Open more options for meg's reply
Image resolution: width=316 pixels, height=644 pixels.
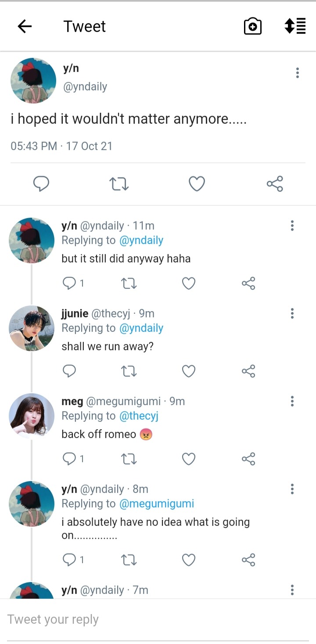tap(292, 401)
